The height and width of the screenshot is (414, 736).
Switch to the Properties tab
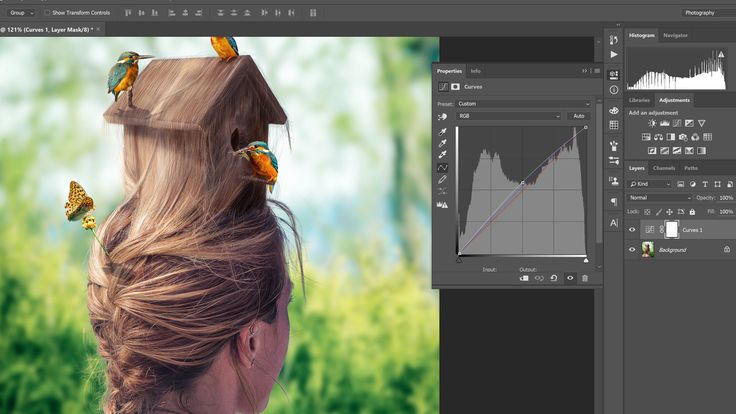pyautogui.click(x=449, y=71)
